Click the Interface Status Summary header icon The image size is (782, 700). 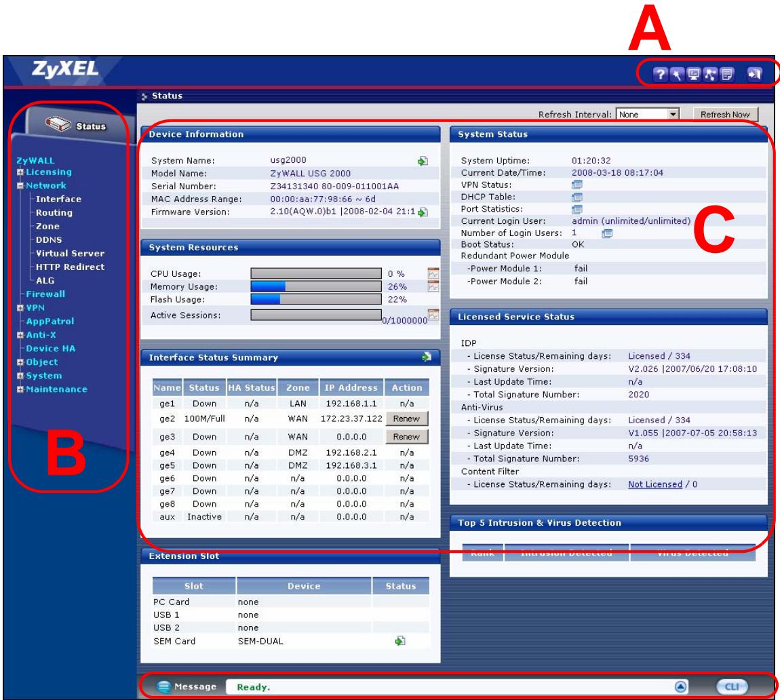(x=427, y=357)
